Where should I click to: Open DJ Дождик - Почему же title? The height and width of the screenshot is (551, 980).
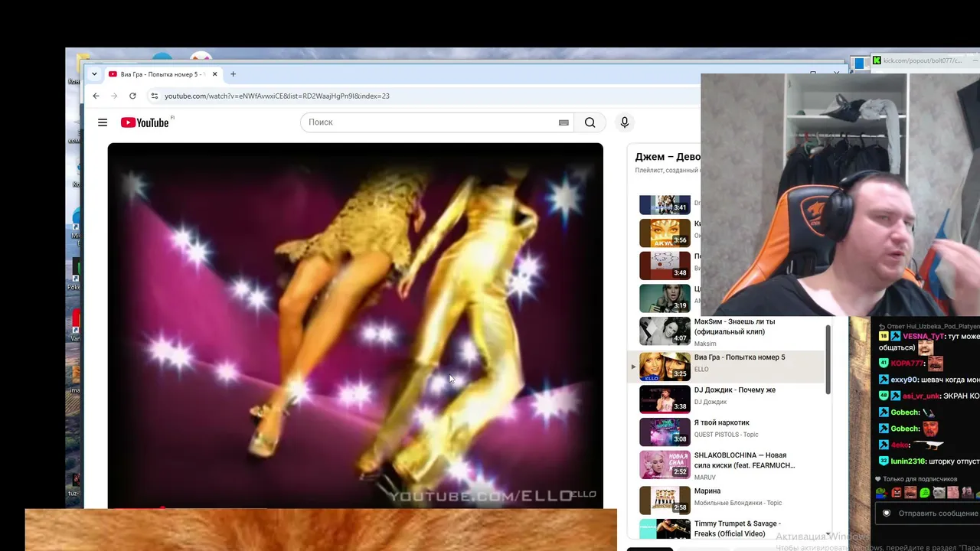click(735, 390)
